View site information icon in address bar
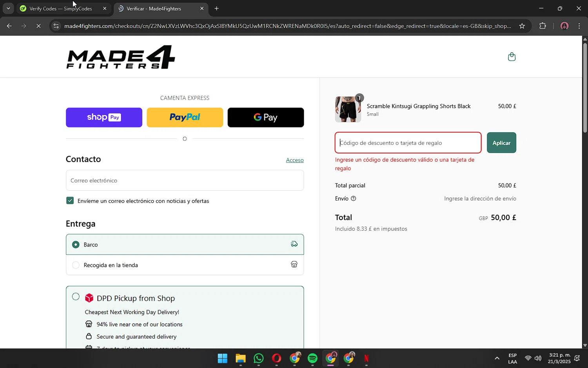Screen dimensions: 588x368 tap(56, 26)
